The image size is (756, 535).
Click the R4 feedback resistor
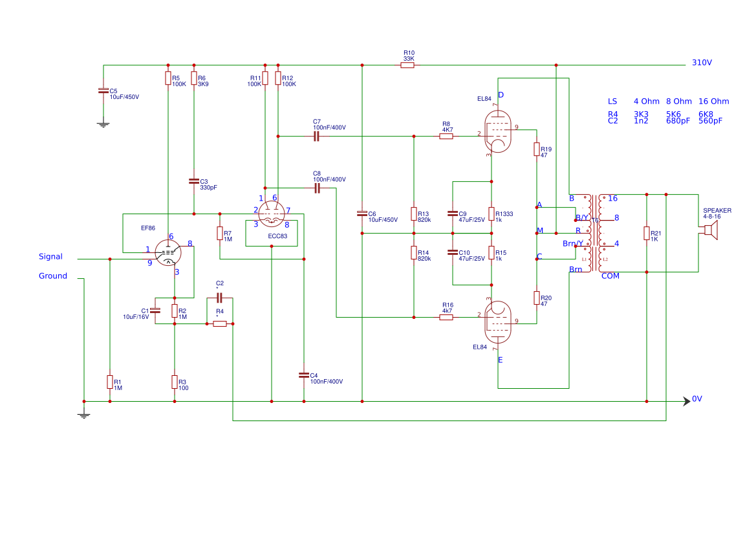click(x=220, y=323)
